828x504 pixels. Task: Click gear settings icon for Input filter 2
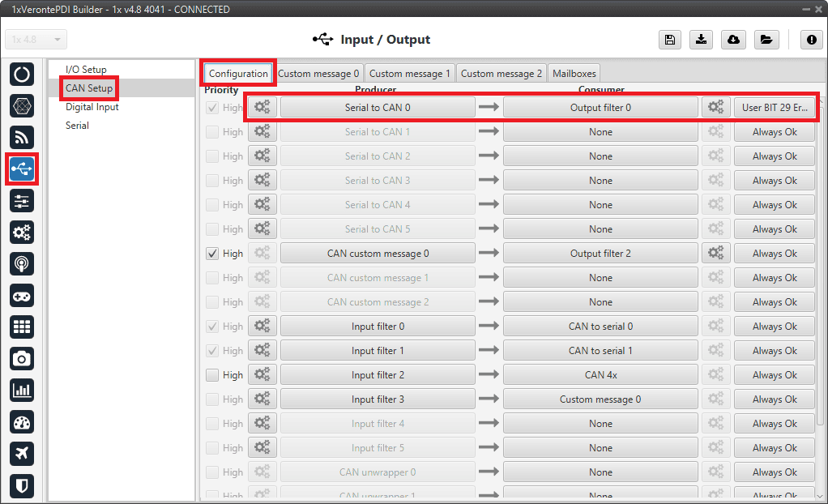click(262, 375)
